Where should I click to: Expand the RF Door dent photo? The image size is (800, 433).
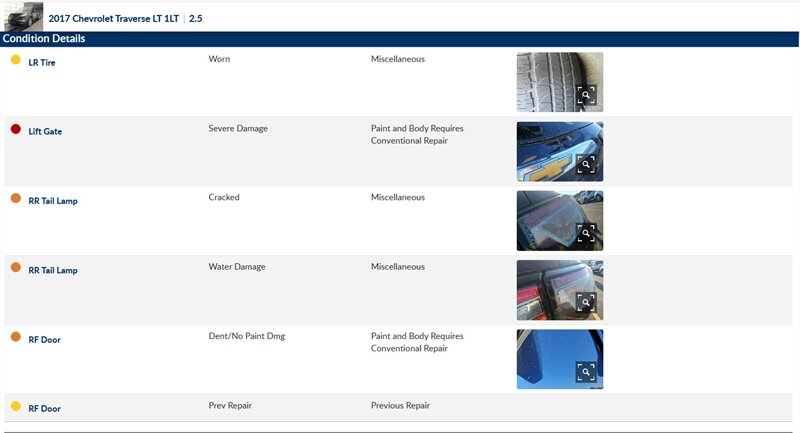[x=586, y=372]
